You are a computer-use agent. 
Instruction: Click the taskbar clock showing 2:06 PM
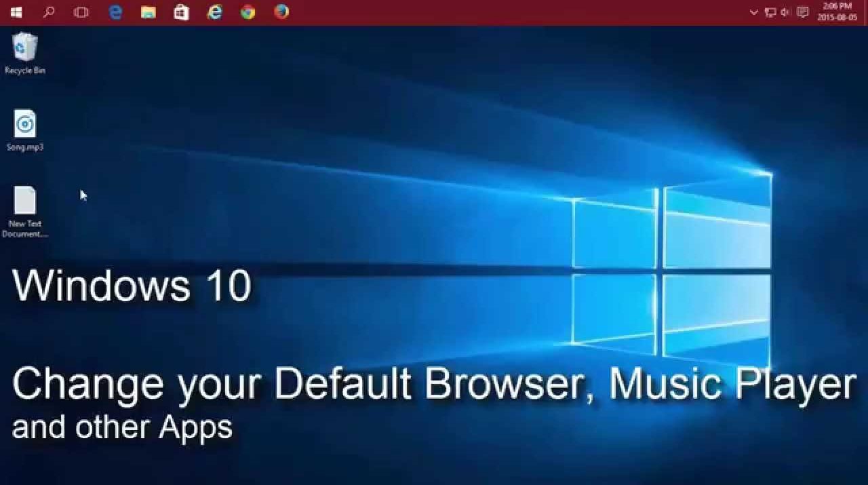(x=837, y=12)
